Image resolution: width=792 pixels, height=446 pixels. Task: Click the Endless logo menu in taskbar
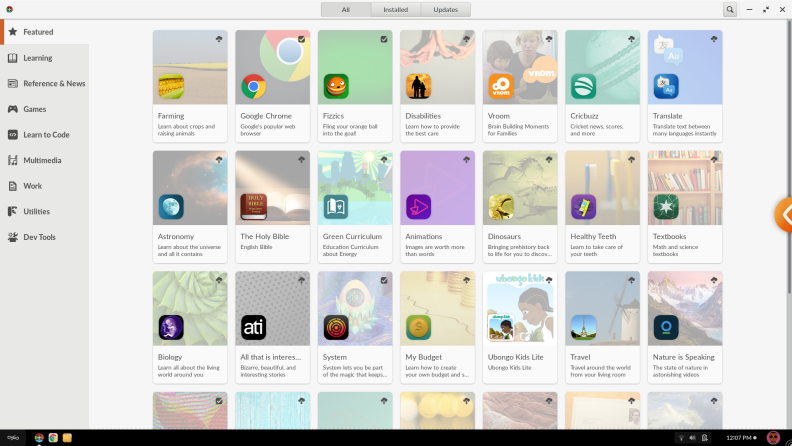click(13, 438)
